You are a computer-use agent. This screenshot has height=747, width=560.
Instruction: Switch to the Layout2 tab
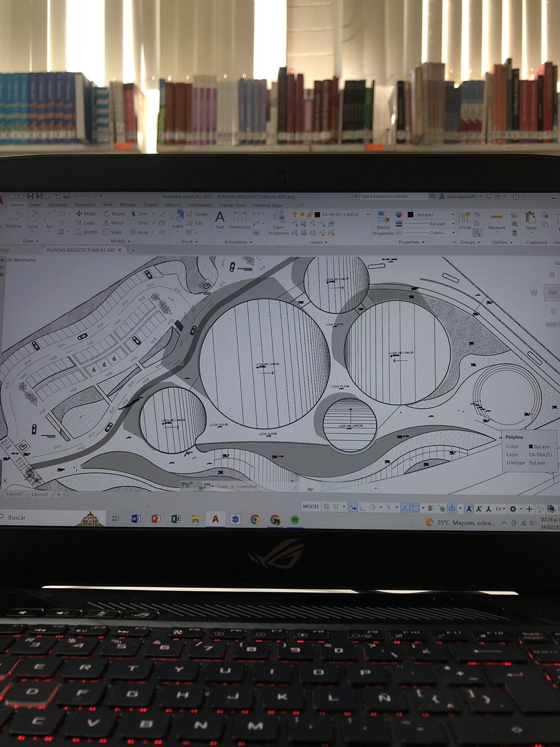tap(40, 494)
